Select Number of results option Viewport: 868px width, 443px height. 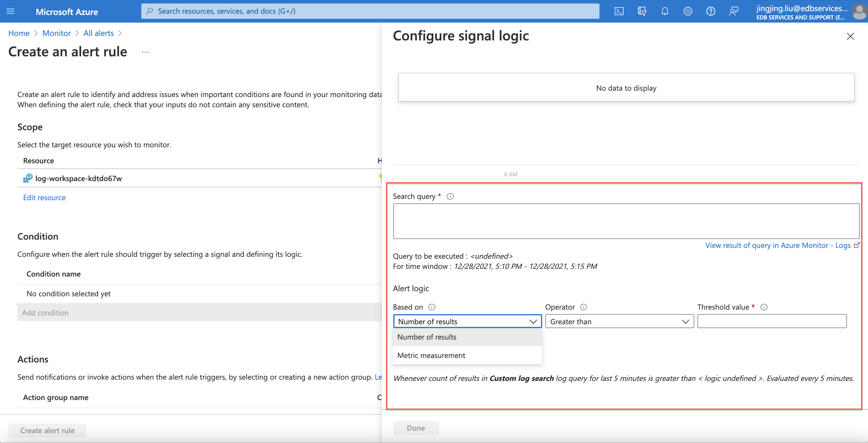pyautogui.click(x=467, y=337)
